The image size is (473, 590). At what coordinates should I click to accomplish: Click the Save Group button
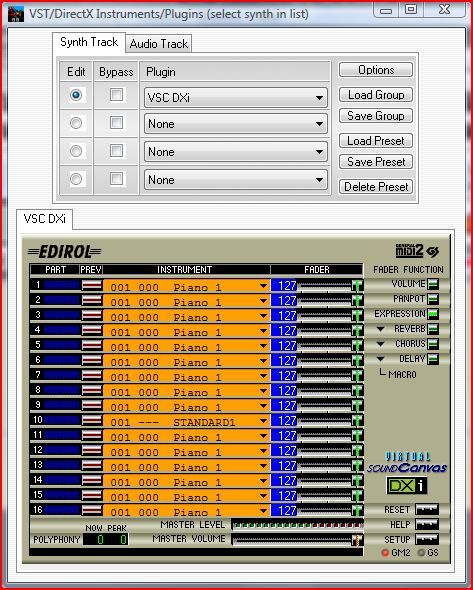tap(376, 116)
